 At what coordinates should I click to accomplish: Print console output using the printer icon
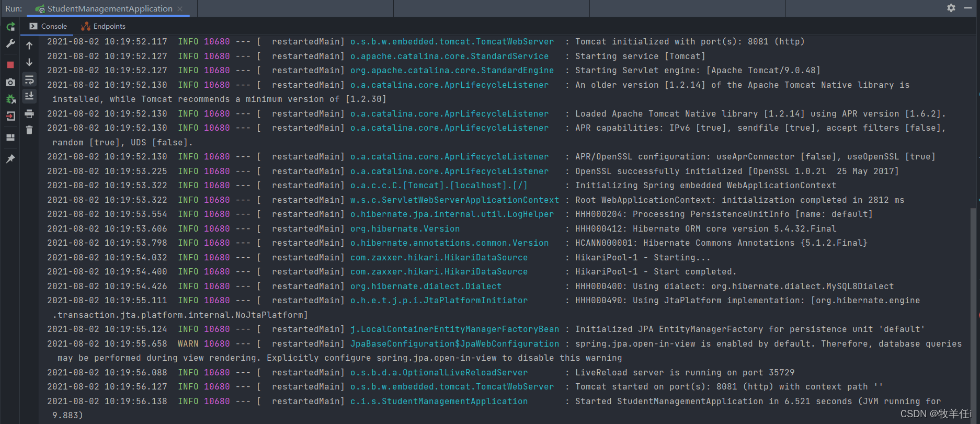tap(29, 113)
